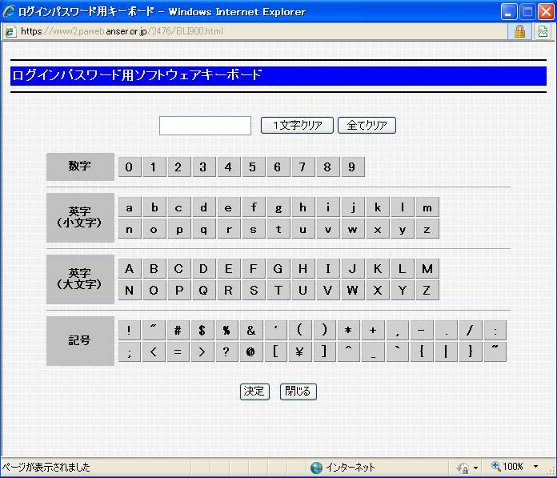
Task: Click the 1文字クリア button
Action: tap(297, 125)
